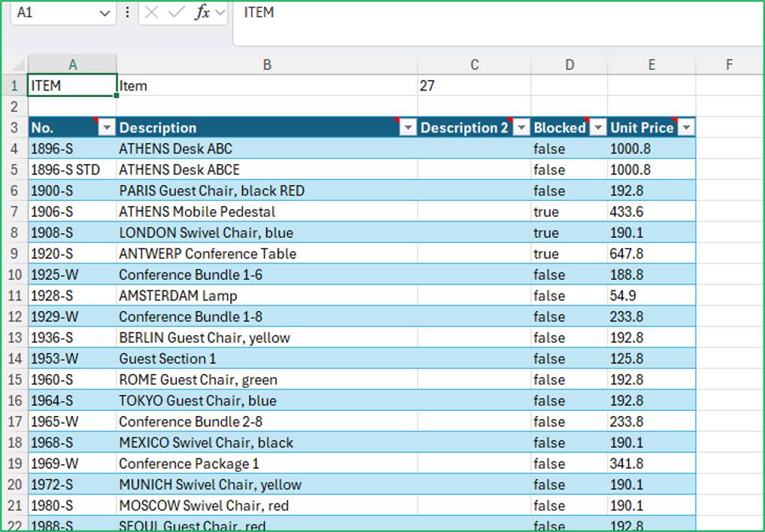
Task: Click unit price 433.6 cell
Action: click(x=651, y=212)
